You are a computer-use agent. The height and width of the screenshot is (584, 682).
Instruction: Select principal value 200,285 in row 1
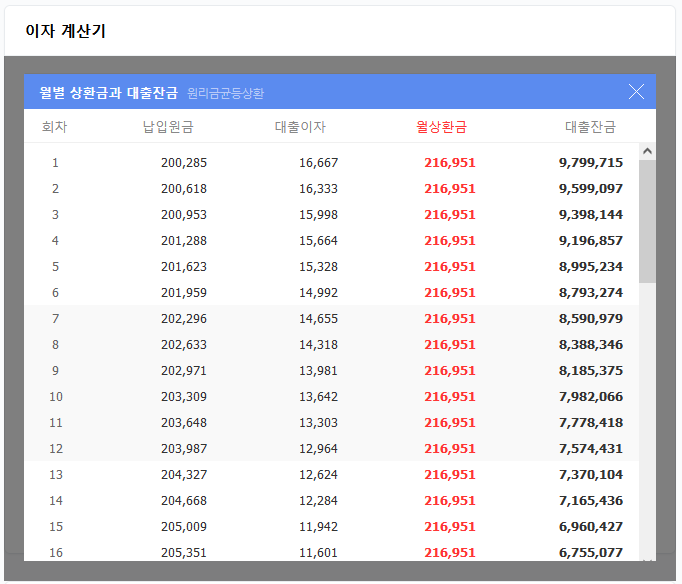(184, 163)
